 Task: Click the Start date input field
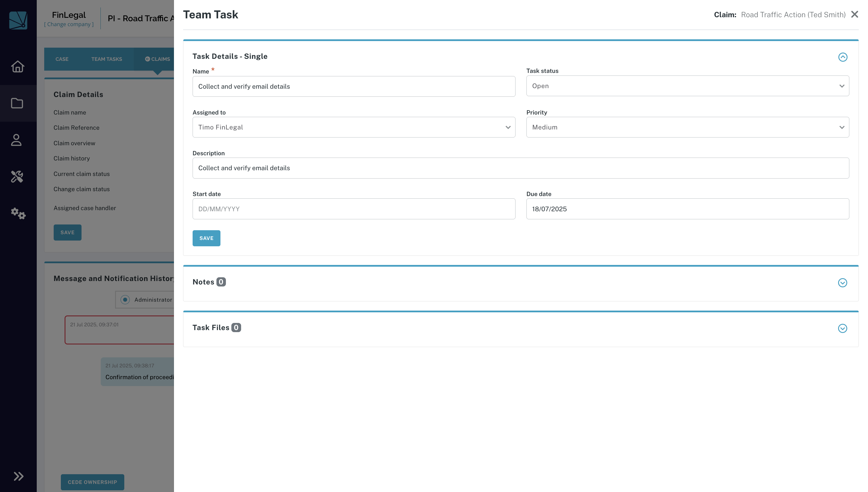click(353, 208)
